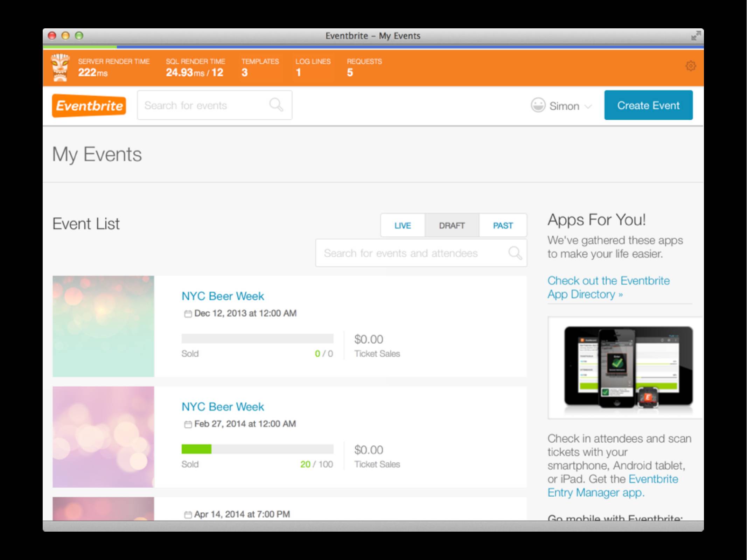Image resolution: width=747 pixels, height=560 pixels.
Task: Click calendar icon beside Apr 14, 2014 date
Action: 188,514
